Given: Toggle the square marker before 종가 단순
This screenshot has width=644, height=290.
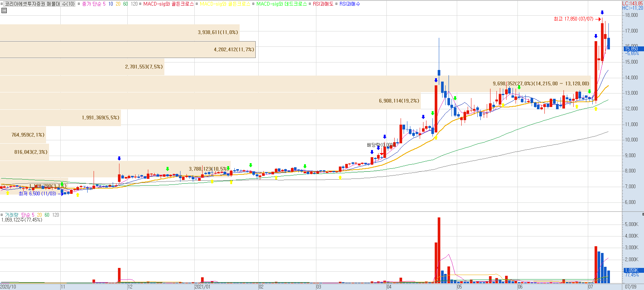Looking at the screenshot, I should coord(79,4).
